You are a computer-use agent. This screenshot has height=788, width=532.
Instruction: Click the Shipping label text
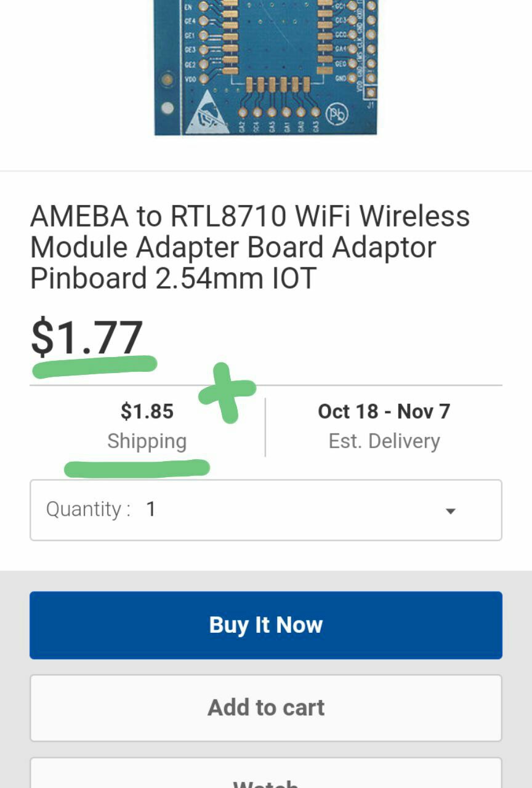pos(147,441)
